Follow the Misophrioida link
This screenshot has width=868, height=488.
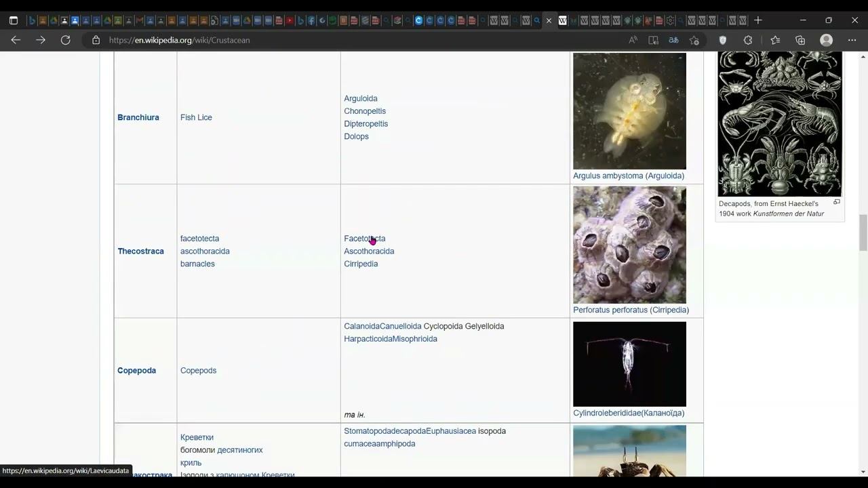click(415, 339)
